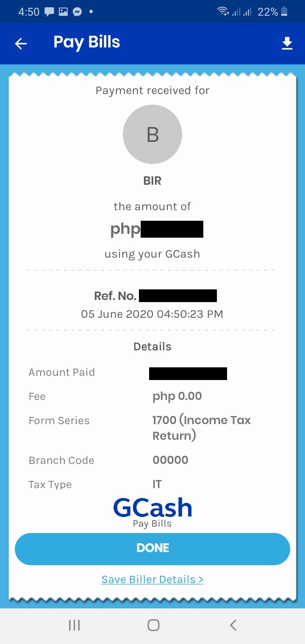Image resolution: width=305 pixels, height=644 pixels.
Task: Tap the download receipt icon
Action: [x=287, y=43]
